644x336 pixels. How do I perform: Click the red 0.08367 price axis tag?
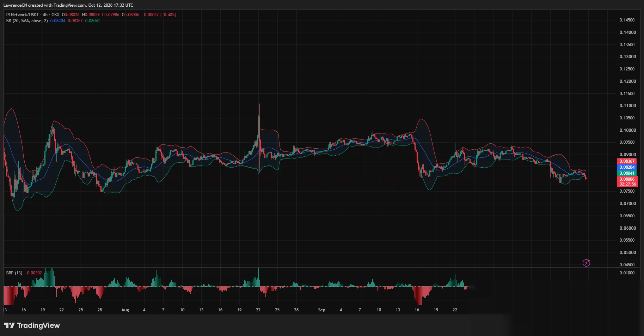point(627,161)
